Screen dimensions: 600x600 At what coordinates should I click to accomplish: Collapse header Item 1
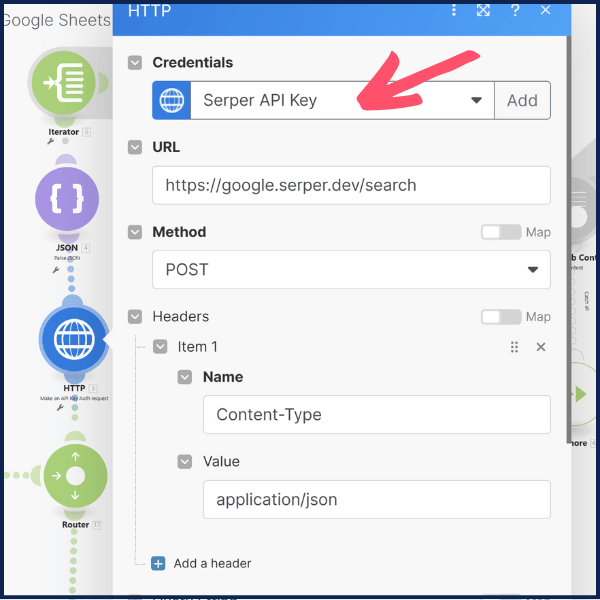click(x=160, y=347)
